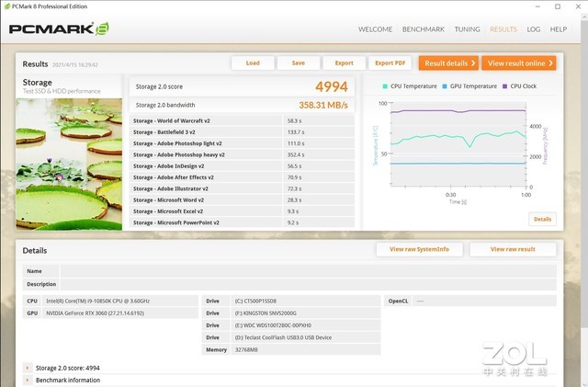The image size is (588, 387).
Task: Click the Load button
Action: point(253,63)
